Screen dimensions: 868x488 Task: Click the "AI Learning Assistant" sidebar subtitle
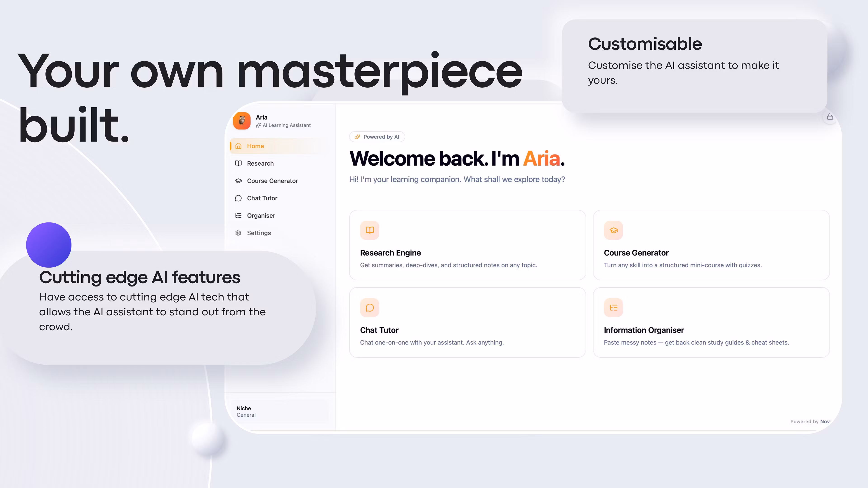coord(286,125)
